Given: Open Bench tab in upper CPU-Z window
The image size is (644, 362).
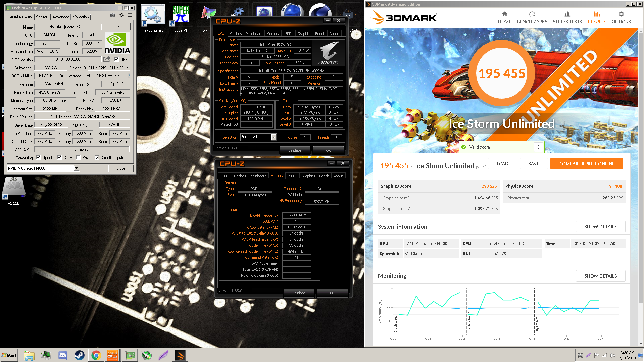Looking at the screenshot, I should point(320,34).
